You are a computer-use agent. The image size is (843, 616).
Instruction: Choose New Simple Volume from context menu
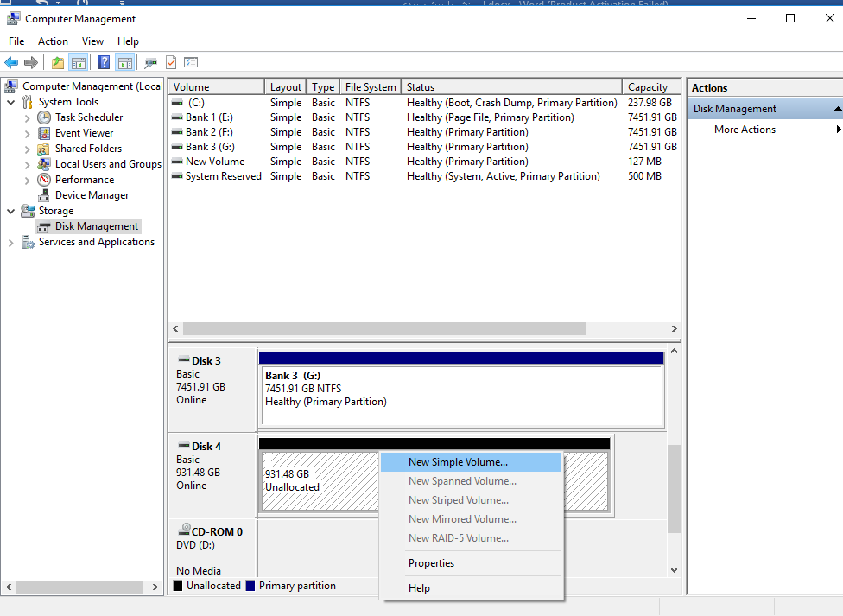point(458,462)
